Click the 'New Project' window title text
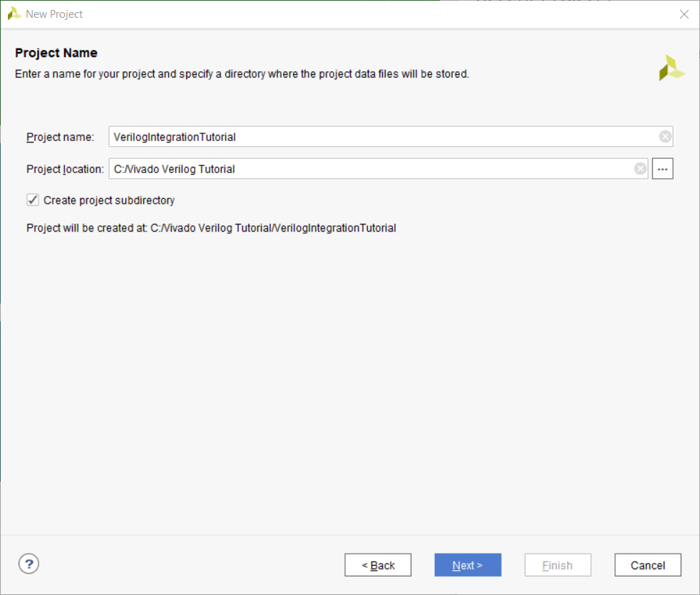Viewport: 700px width, 595px height. pyautogui.click(x=54, y=14)
